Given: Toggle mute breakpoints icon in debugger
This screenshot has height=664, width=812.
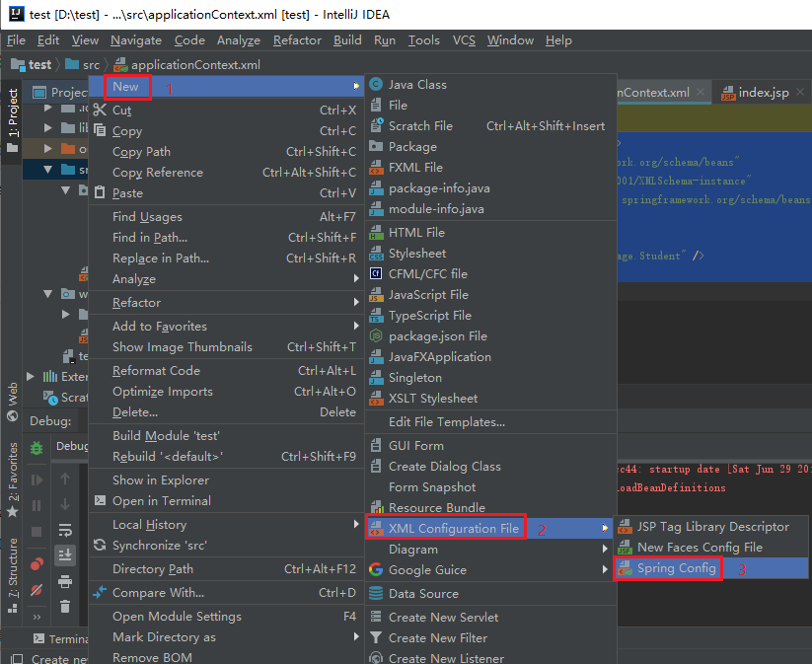Looking at the screenshot, I should 37,589.
